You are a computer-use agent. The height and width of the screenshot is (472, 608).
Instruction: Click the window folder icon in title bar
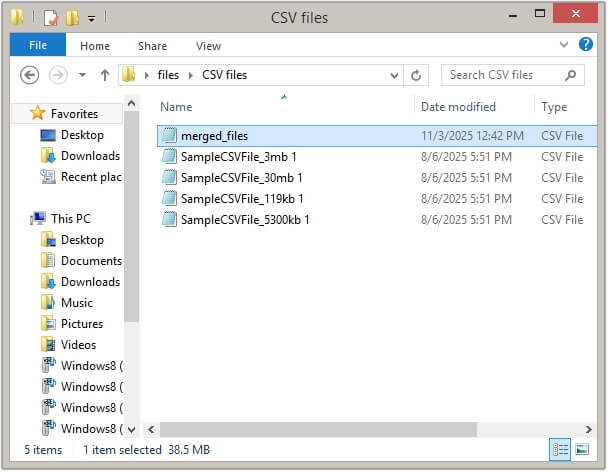coord(17,17)
